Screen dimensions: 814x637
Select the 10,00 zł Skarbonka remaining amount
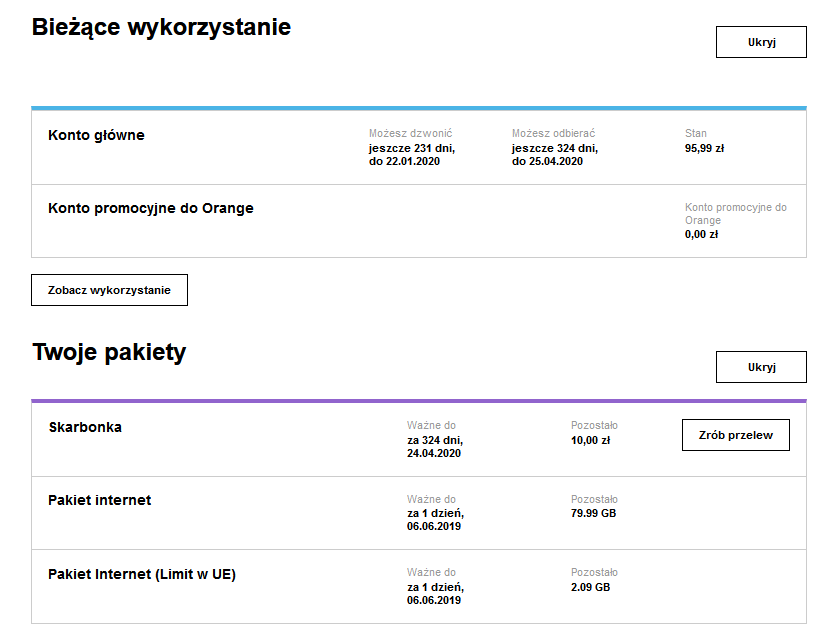coord(590,440)
